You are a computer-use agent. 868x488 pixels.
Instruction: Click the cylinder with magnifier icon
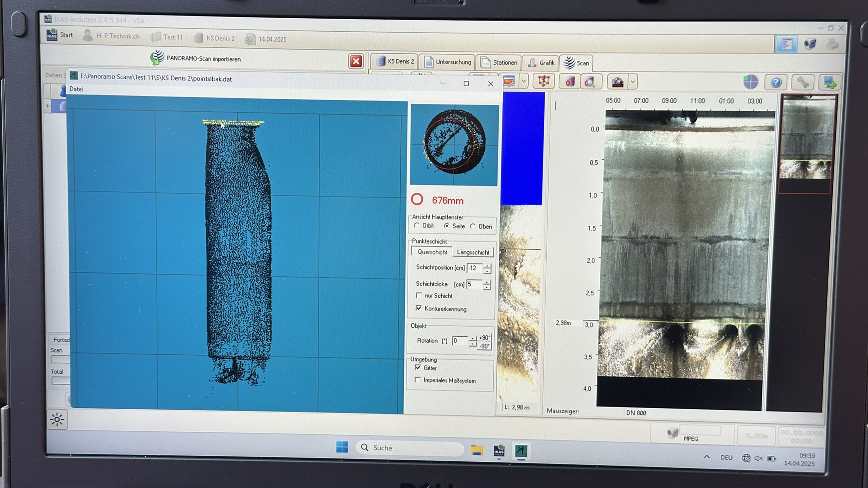pyautogui.click(x=590, y=82)
